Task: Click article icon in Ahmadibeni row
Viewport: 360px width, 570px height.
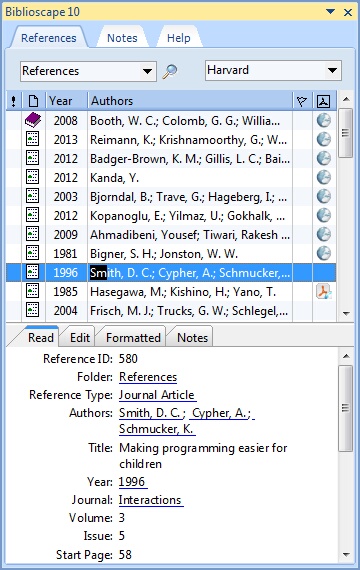Action: tap(32, 234)
